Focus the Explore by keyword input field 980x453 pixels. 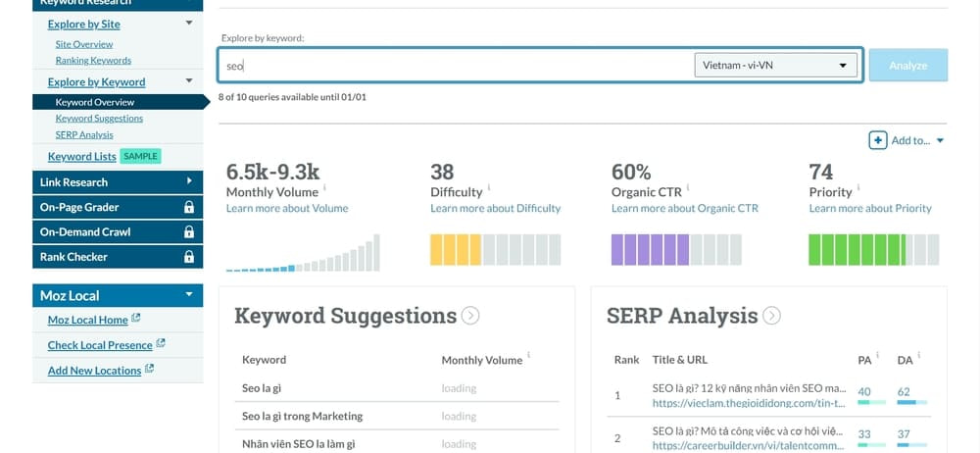point(457,65)
